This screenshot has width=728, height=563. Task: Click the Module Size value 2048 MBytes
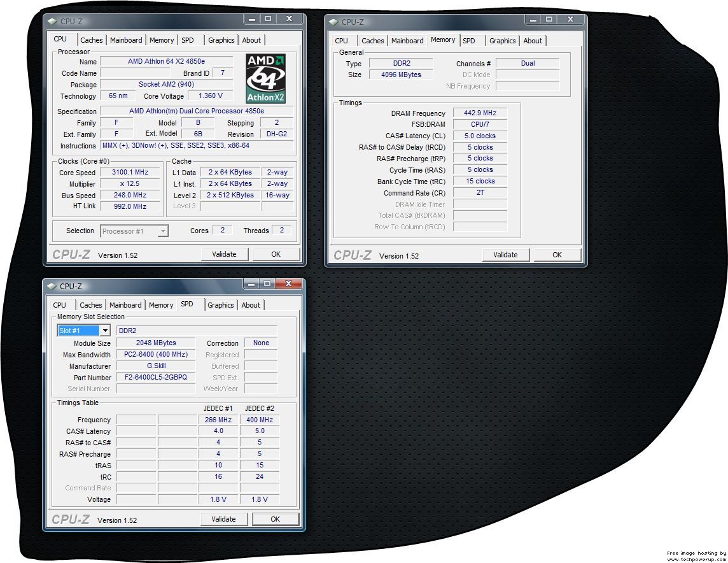[x=156, y=343]
